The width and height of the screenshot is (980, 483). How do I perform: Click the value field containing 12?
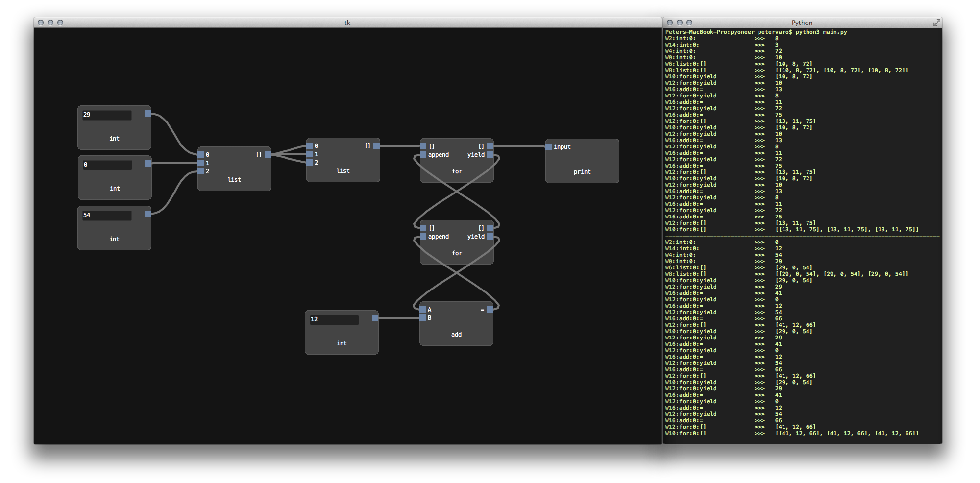(x=334, y=320)
